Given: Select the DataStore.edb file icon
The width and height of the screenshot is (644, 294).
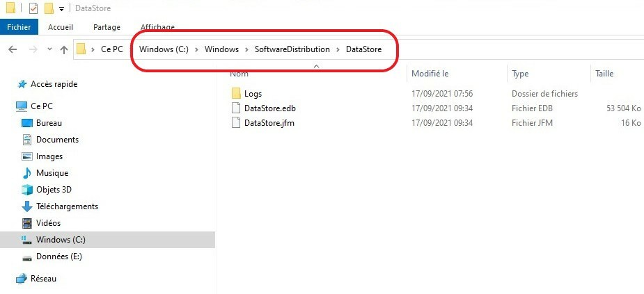Looking at the screenshot, I should tap(236, 108).
